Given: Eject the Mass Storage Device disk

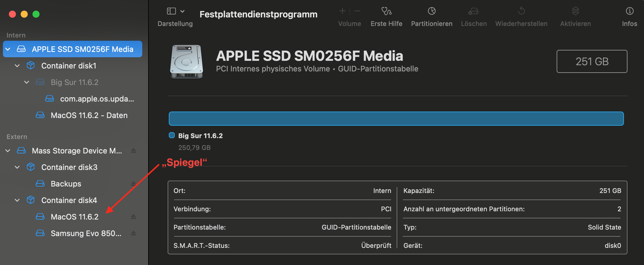Looking at the screenshot, I should (133, 151).
